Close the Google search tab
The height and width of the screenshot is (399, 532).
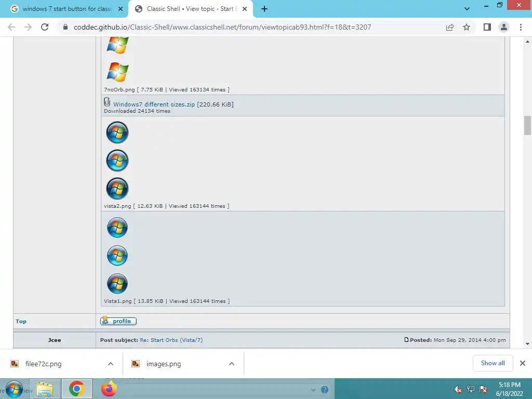(121, 9)
